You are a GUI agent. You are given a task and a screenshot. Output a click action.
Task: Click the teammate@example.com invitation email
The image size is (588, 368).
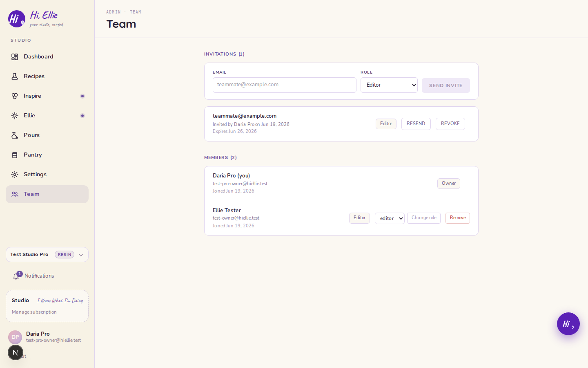point(245,116)
